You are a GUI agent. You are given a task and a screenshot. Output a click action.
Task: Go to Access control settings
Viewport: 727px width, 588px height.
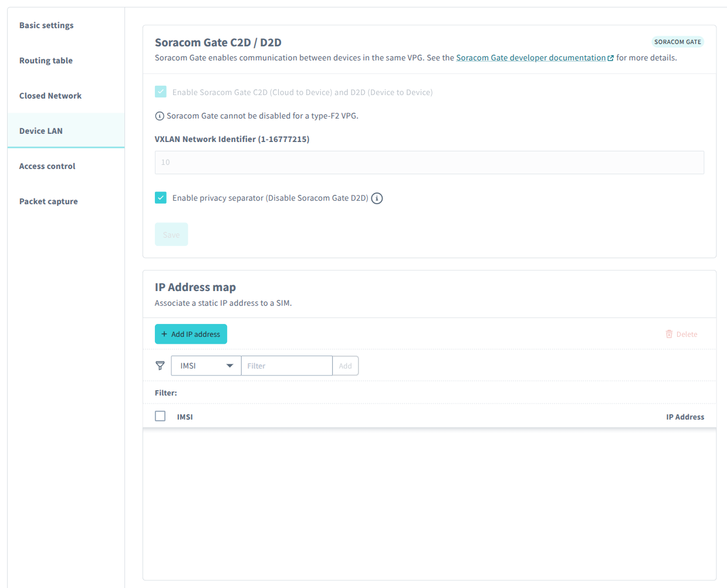click(x=47, y=166)
